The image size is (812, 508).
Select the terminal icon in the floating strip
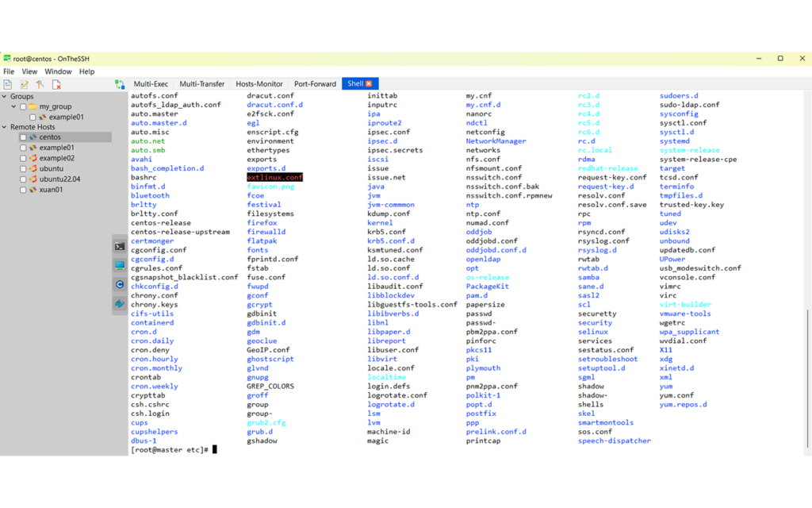(x=119, y=246)
